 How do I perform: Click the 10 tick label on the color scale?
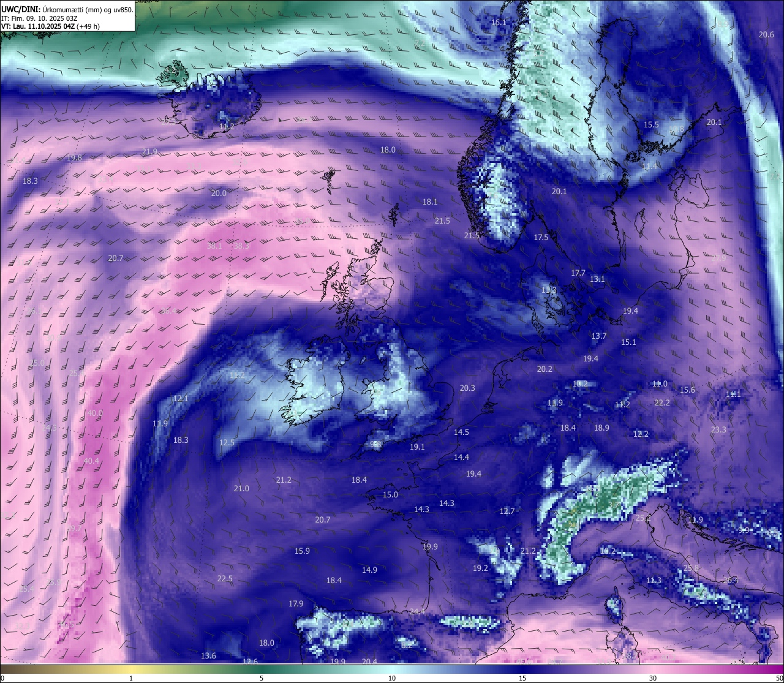tap(392, 678)
